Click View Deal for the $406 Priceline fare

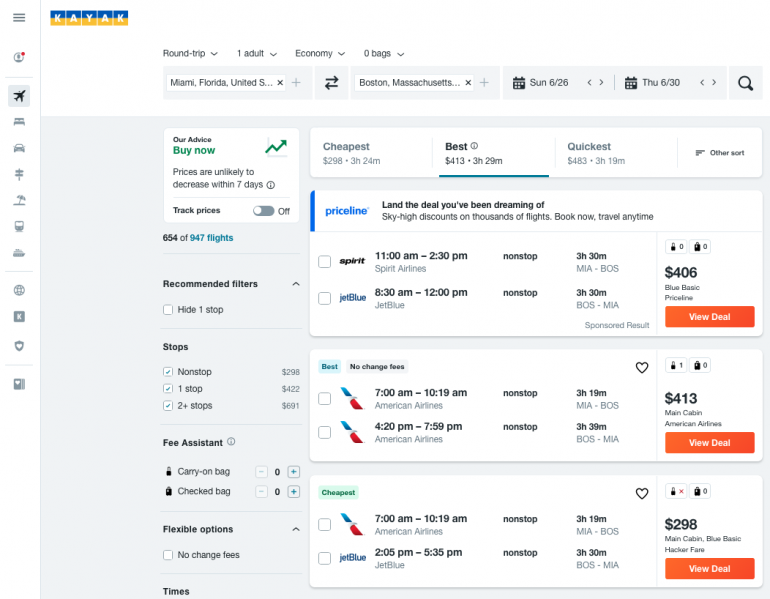tap(709, 317)
